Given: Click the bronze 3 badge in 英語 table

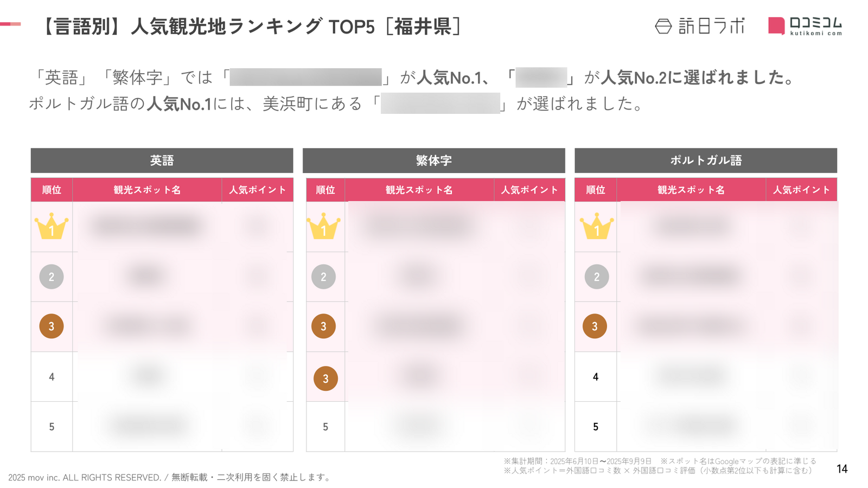Looking at the screenshot, I should pos(52,326).
